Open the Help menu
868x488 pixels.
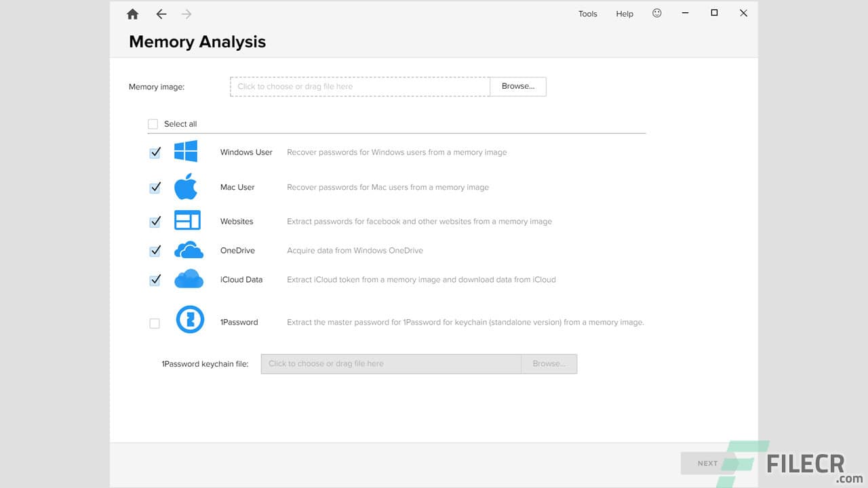[x=624, y=14]
